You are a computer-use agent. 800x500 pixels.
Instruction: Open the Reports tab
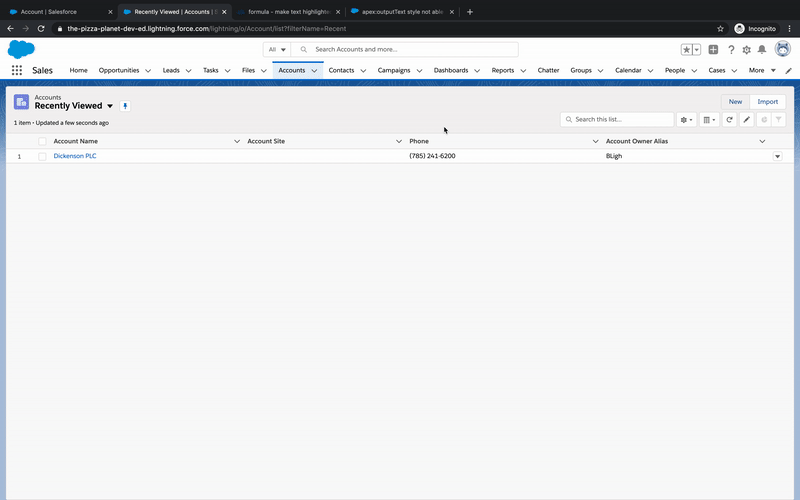[503, 70]
